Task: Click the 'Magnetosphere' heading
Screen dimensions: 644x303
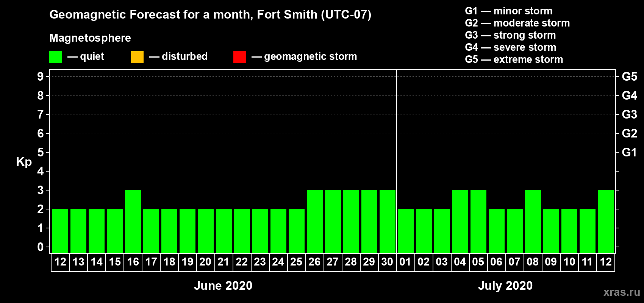Action: point(90,38)
